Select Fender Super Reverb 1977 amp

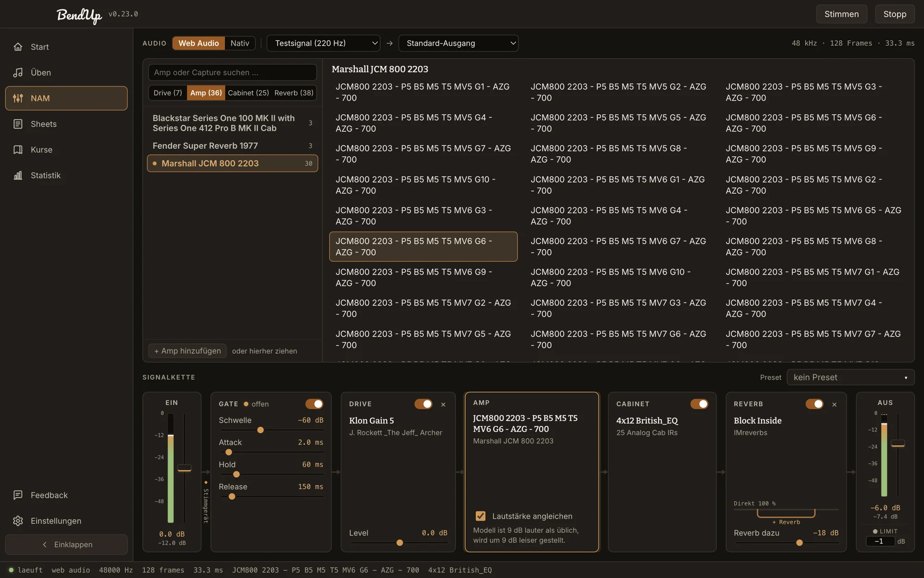click(232, 146)
